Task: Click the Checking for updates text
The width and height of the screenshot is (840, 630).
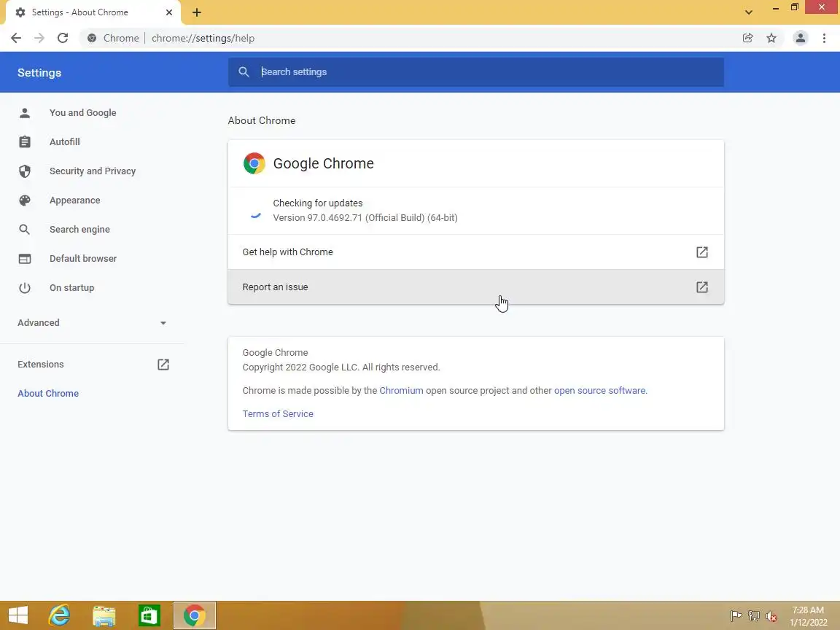Action: 318,203
